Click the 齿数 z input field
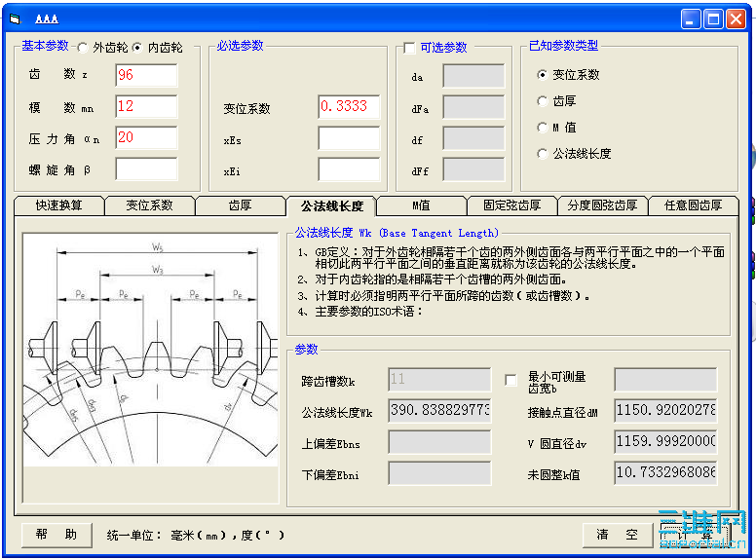Image resolution: width=756 pixels, height=559 pixels. pyautogui.click(x=146, y=75)
